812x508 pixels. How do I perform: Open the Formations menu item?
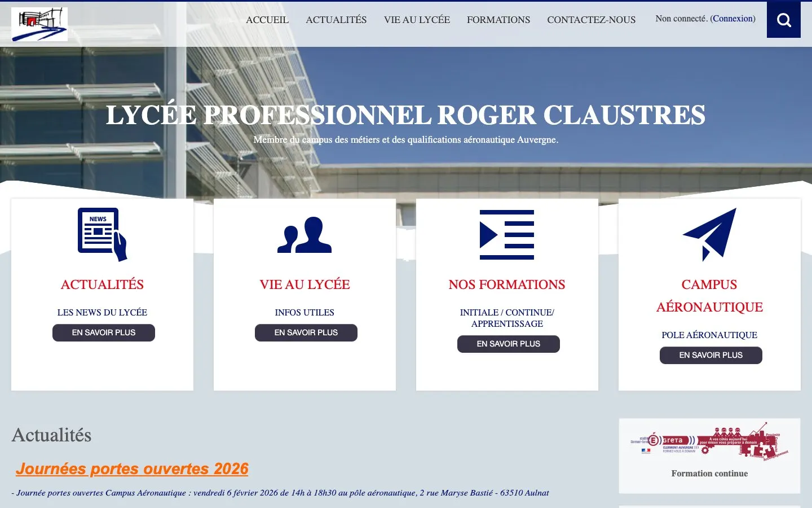[498, 20]
